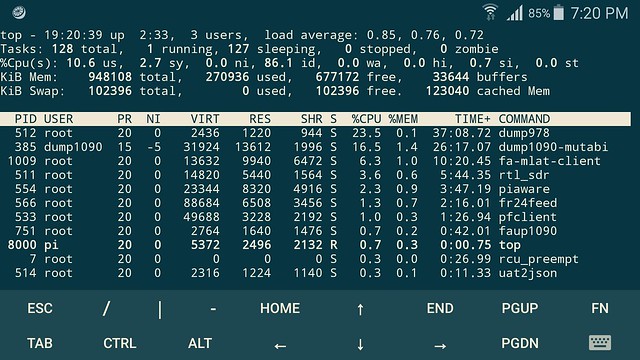Click the 33644 buffers value

[451, 77]
